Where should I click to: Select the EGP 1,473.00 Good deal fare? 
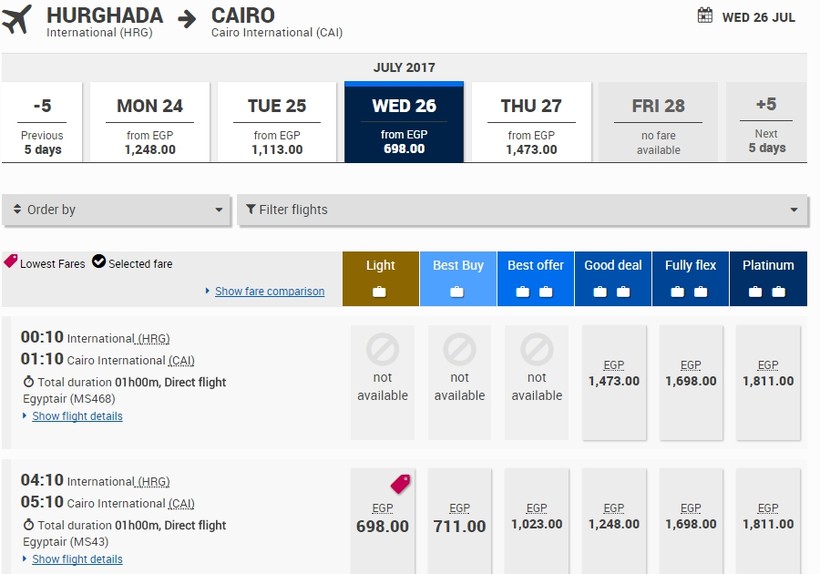pyautogui.click(x=614, y=381)
